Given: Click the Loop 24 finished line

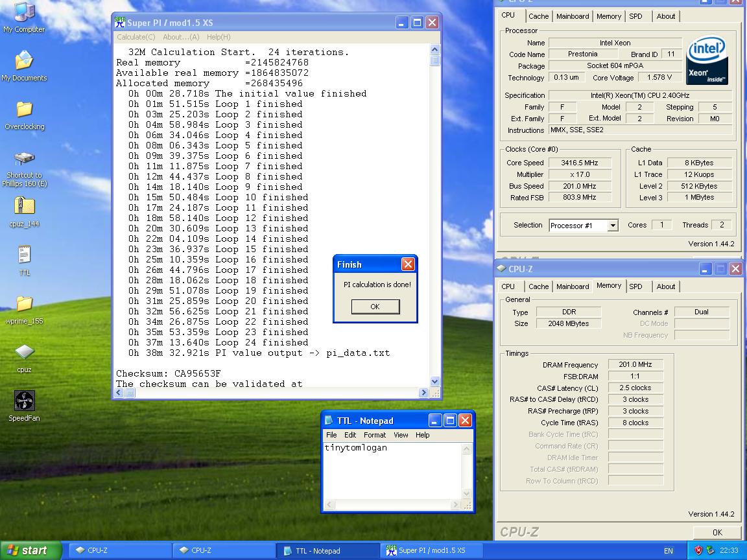Looking at the screenshot, I should click(218, 342).
